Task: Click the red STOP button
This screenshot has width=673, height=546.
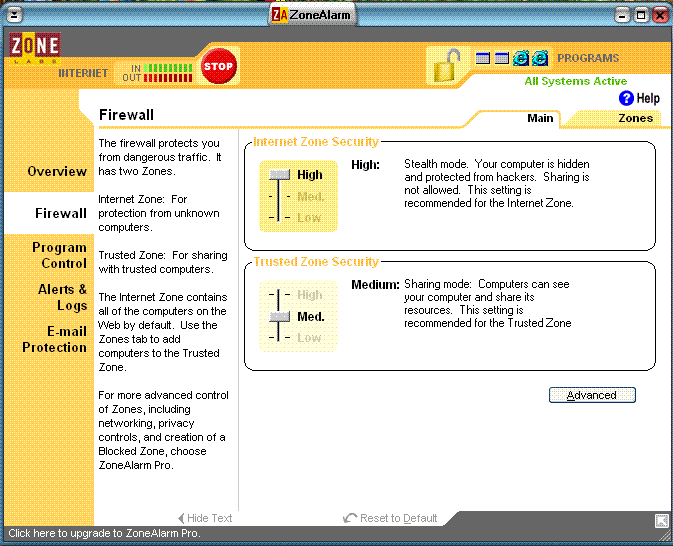Action: [219, 66]
